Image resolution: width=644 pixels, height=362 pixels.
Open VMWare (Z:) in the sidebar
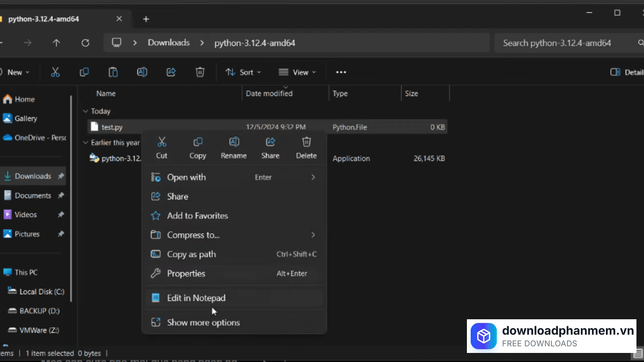tap(33, 330)
